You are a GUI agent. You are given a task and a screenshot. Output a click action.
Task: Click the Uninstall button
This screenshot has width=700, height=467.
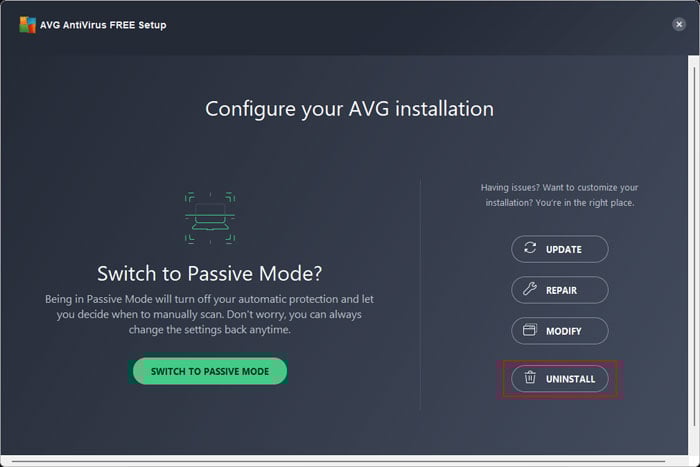(x=559, y=379)
